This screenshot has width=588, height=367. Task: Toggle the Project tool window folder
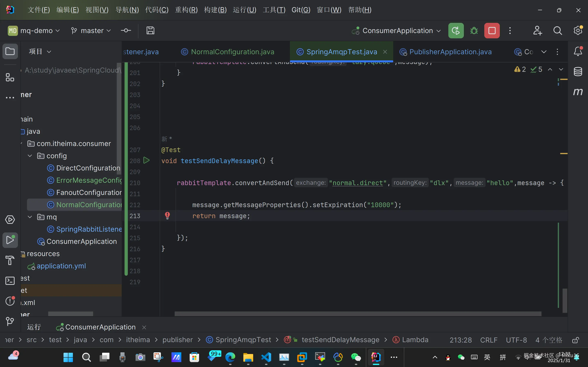10,51
